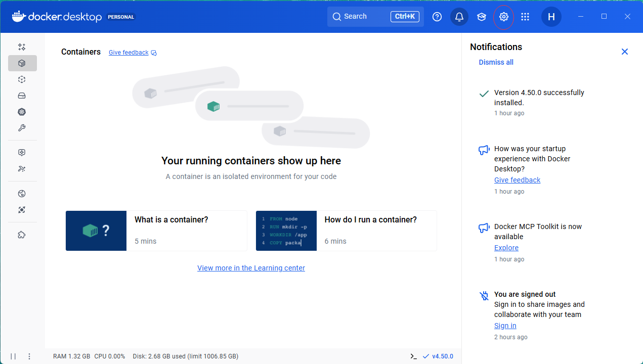Image resolution: width=643 pixels, height=364 pixels.
Task: Close the Notifications panel with X
Action: [x=625, y=52]
